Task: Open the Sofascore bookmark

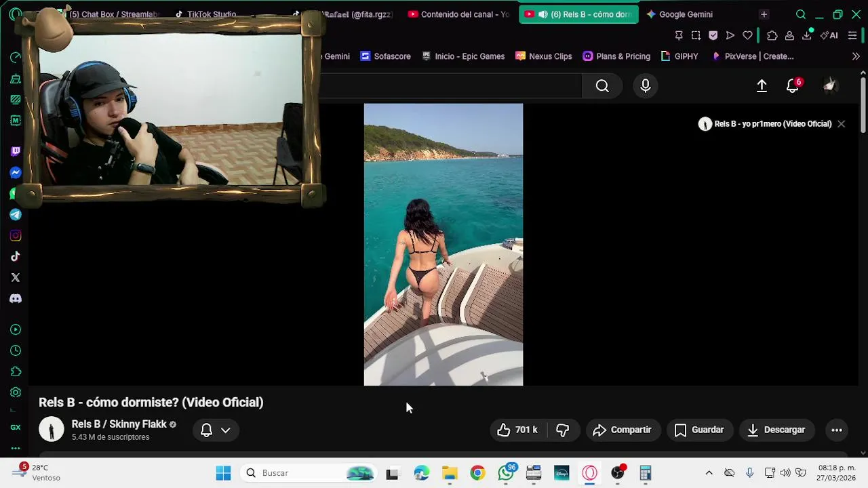Action: point(386,56)
